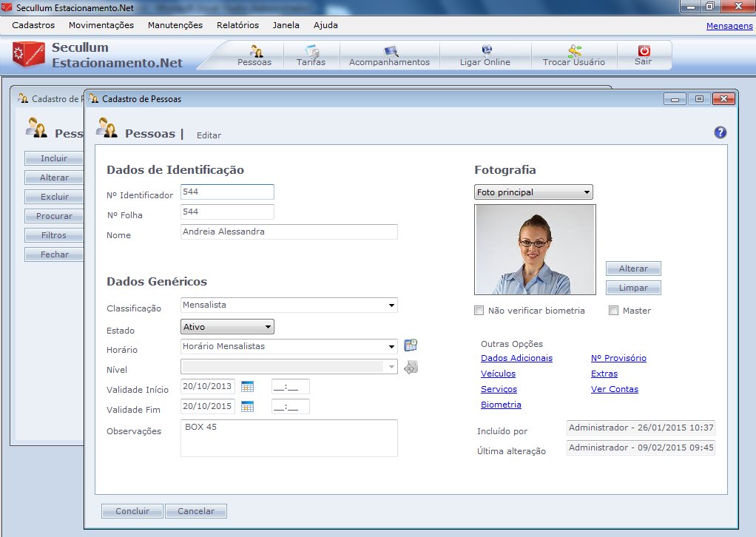Click the Concluir button

[132, 511]
